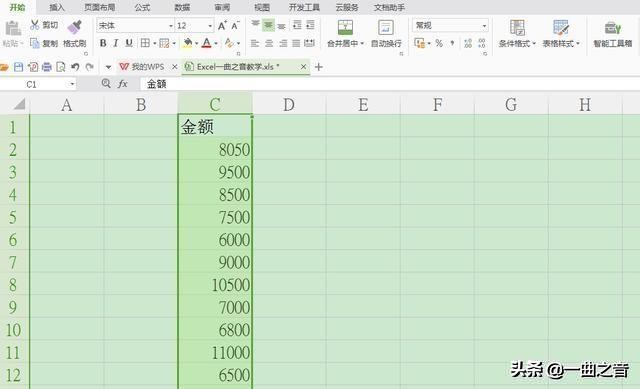
Task: Decrease font size with A- icon
Action: (x=235, y=25)
